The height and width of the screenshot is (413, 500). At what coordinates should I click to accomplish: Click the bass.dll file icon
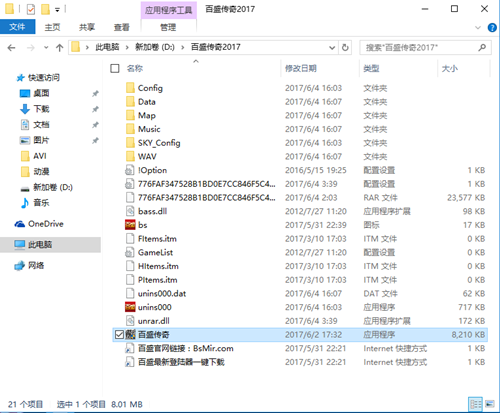coord(130,211)
